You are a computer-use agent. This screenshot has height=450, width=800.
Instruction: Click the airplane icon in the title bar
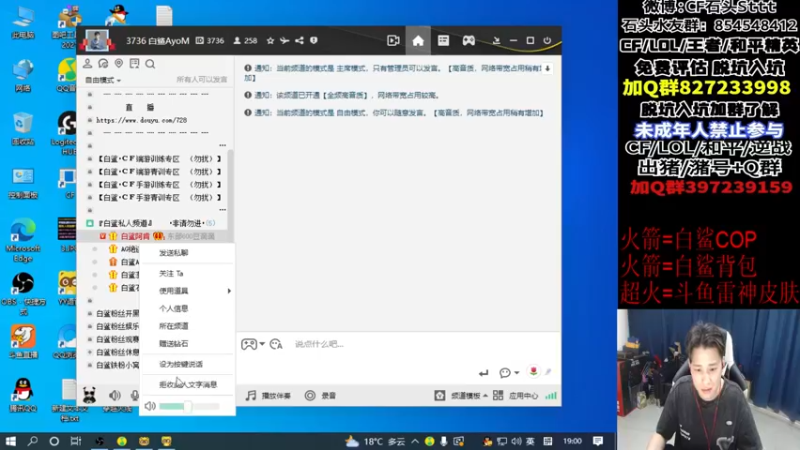(285, 41)
